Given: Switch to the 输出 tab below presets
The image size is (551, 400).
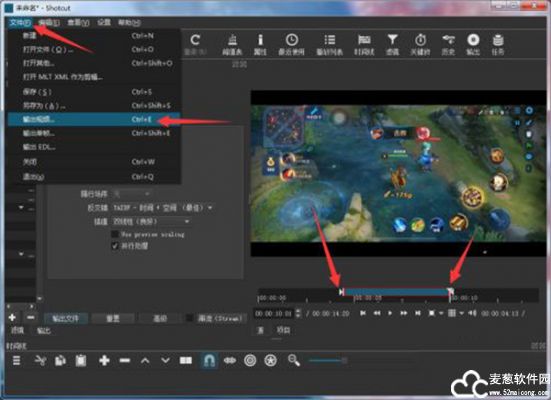Looking at the screenshot, I should pyautogui.click(x=44, y=330).
